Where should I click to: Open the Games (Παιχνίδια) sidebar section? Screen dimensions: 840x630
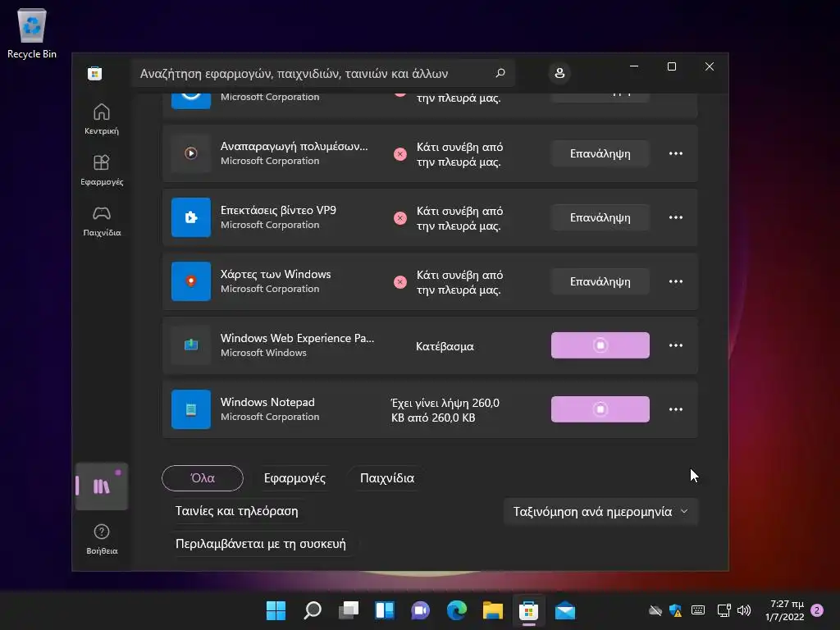click(x=101, y=221)
